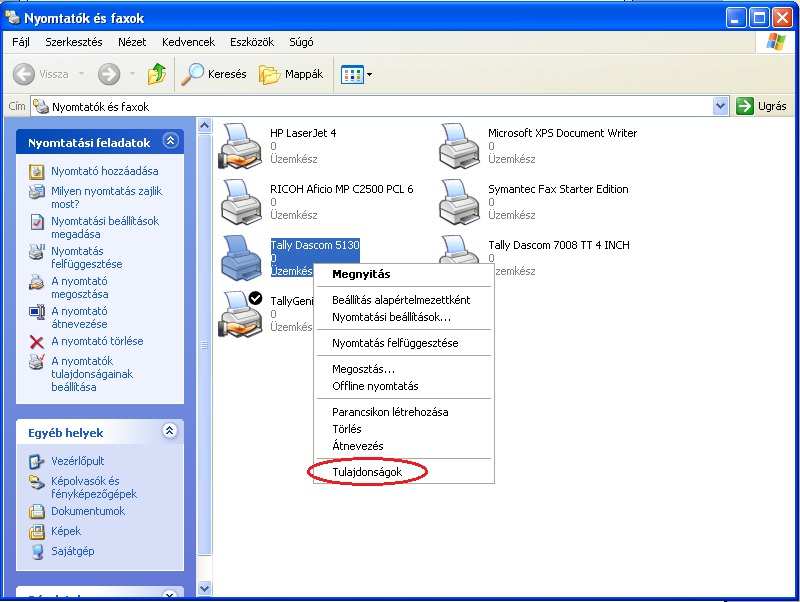The height and width of the screenshot is (602, 800).
Task: Select the HP LaserJet 4 name label
Action: point(303,133)
